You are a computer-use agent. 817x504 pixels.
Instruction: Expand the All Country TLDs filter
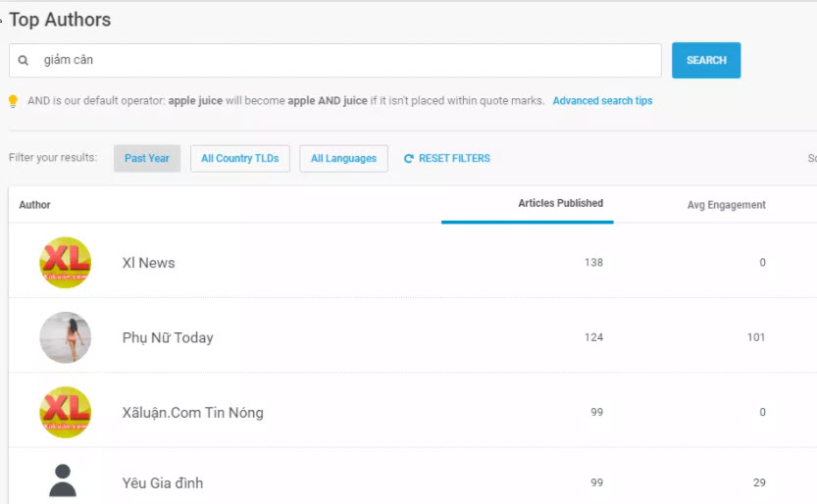click(x=240, y=159)
